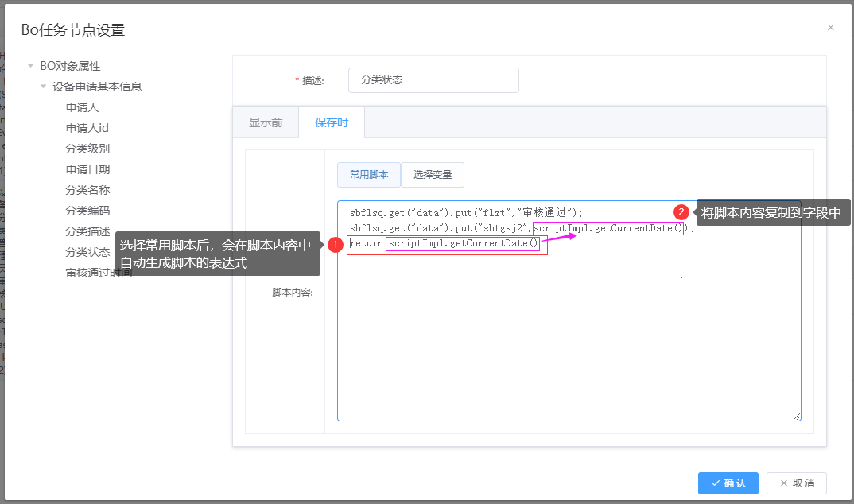
Task: Select 申请人id tree item
Action: (x=87, y=128)
